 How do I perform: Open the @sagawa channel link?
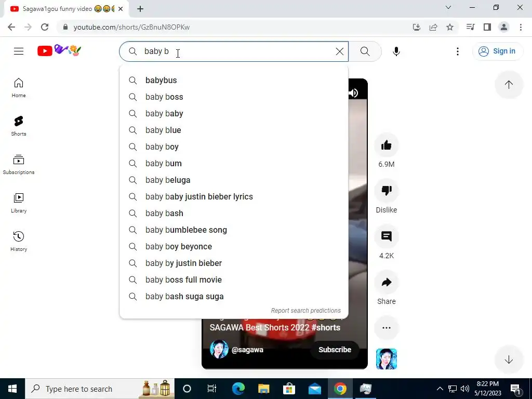click(247, 350)
